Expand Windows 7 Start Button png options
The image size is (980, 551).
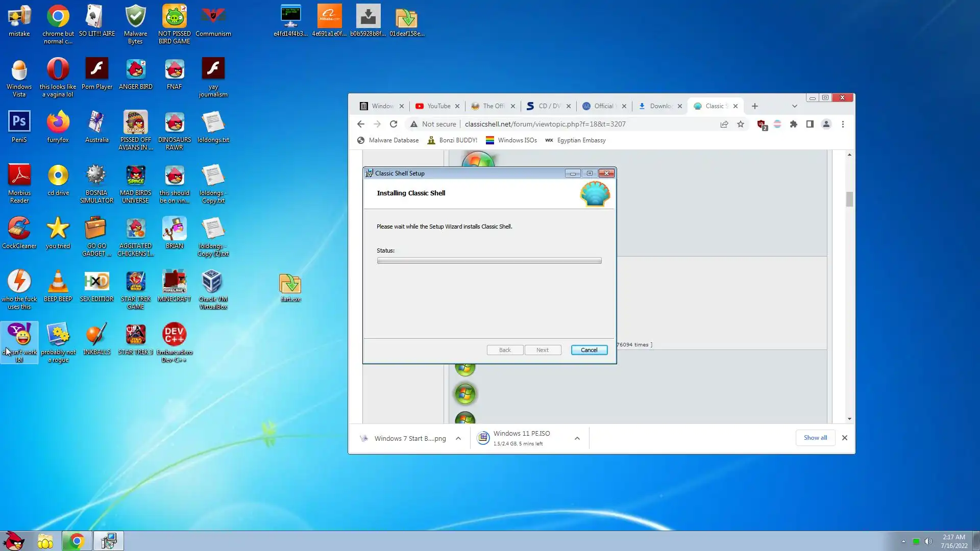[x=458, y=438]
